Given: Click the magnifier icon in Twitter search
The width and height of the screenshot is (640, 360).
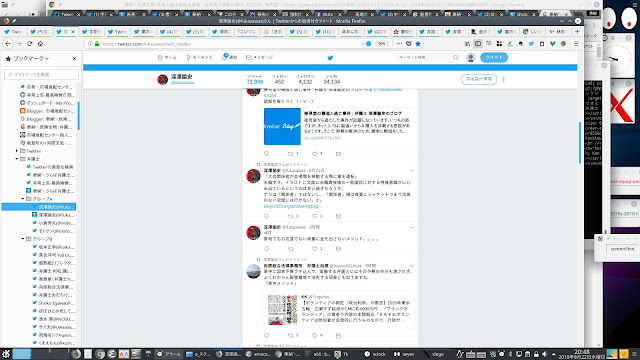Looking at the screenshot, I should point(456,58).
